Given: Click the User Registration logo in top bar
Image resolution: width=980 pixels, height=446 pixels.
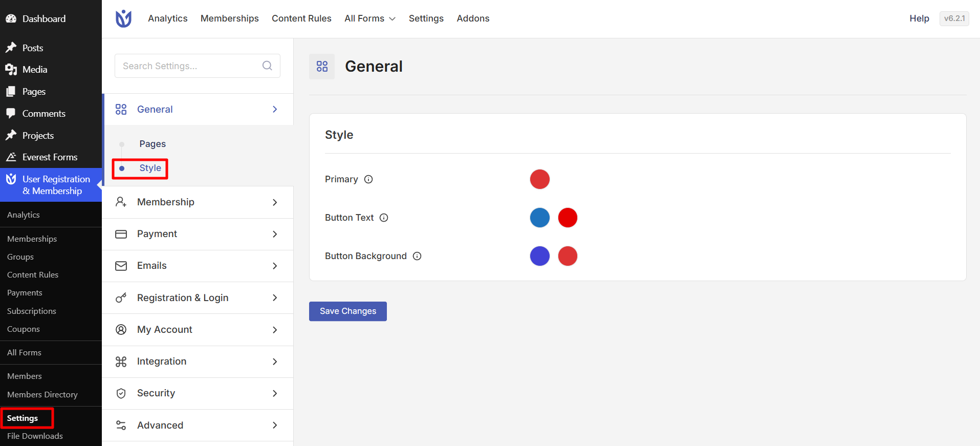Looking at the screenshot, I should click(123, 18).
